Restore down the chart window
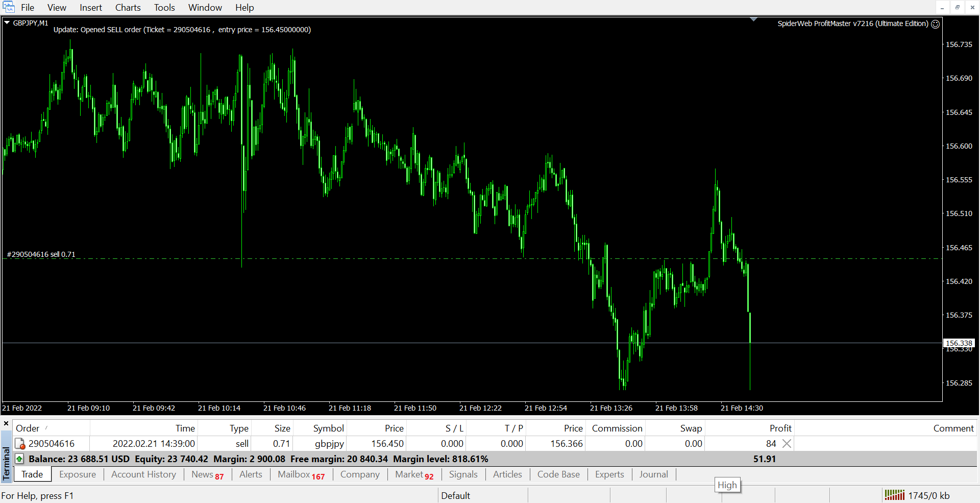This screenshot has width=980, height=503. point(958,7)
